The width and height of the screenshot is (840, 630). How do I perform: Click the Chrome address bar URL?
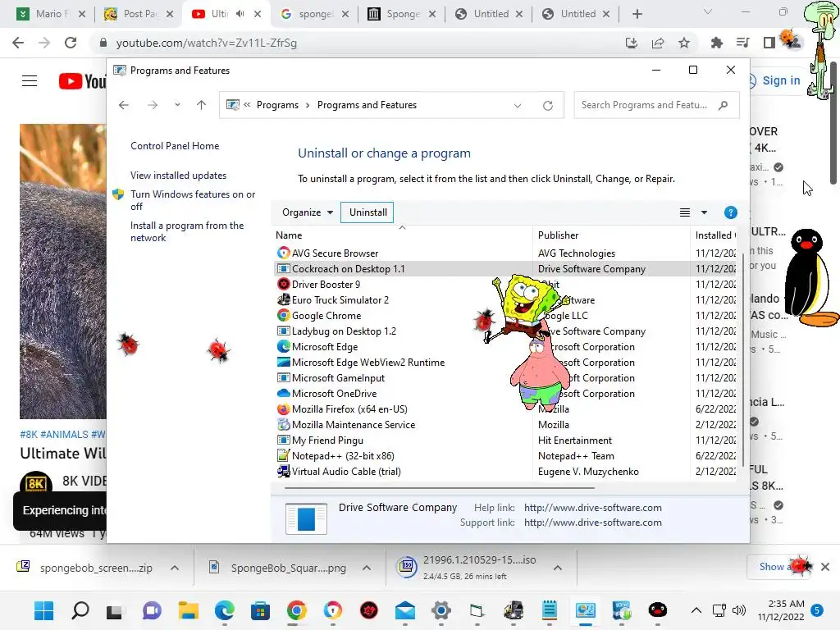pyautogui.click(x=206, y=43)
